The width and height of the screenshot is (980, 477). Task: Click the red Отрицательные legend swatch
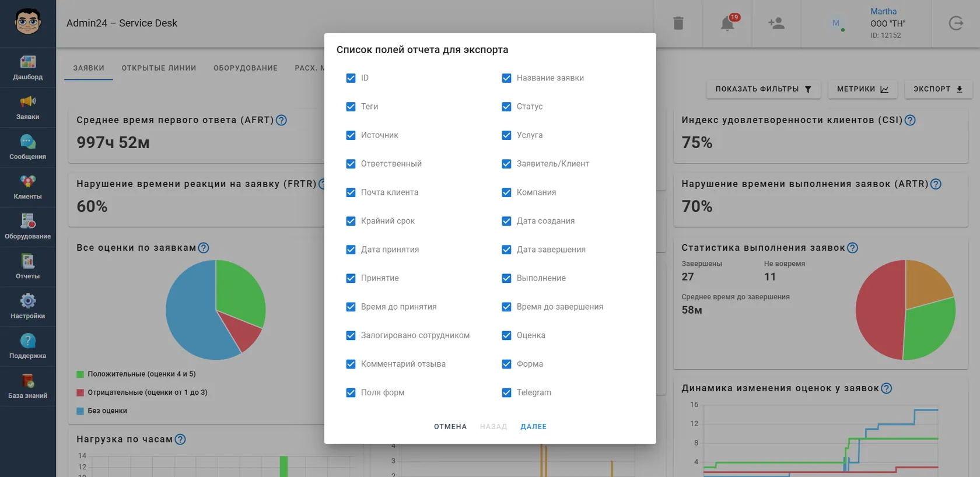[x=80, y=393]
